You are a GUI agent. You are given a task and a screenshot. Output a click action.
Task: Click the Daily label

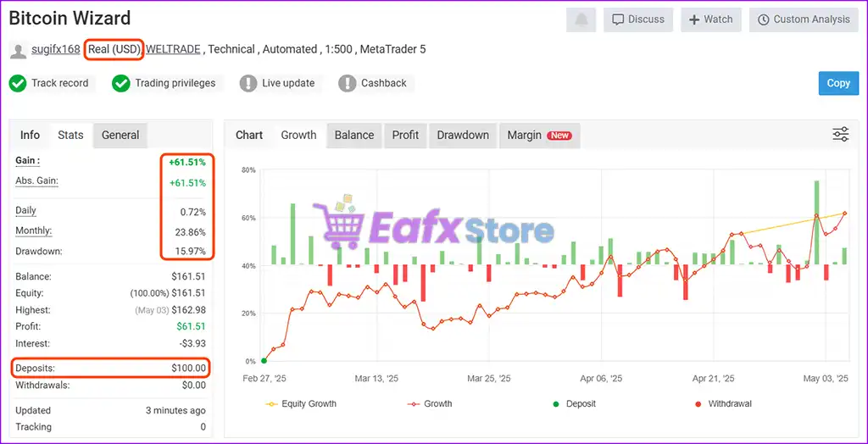[x=25, y=210]
